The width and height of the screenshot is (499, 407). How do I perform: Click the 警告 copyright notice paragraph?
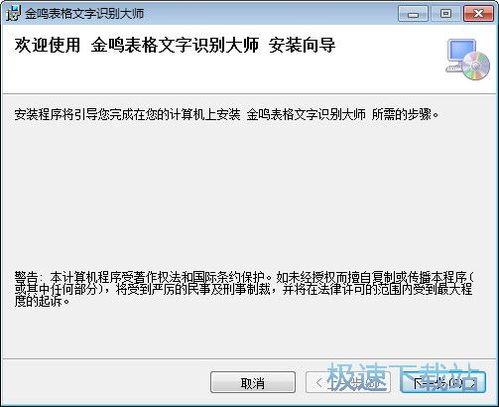click(x=244, y=289)
